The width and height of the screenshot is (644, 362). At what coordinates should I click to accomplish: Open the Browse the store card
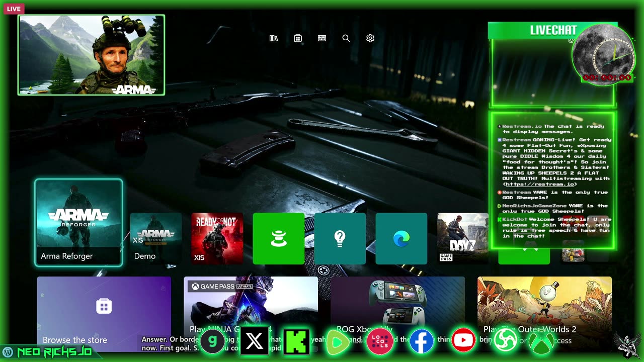tap(104, 314)
